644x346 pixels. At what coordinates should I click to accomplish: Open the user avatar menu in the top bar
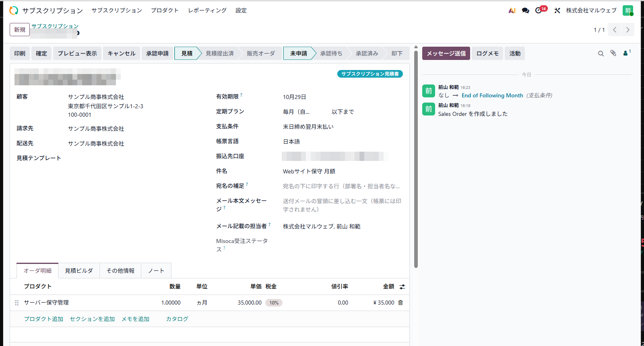[628, 10]
